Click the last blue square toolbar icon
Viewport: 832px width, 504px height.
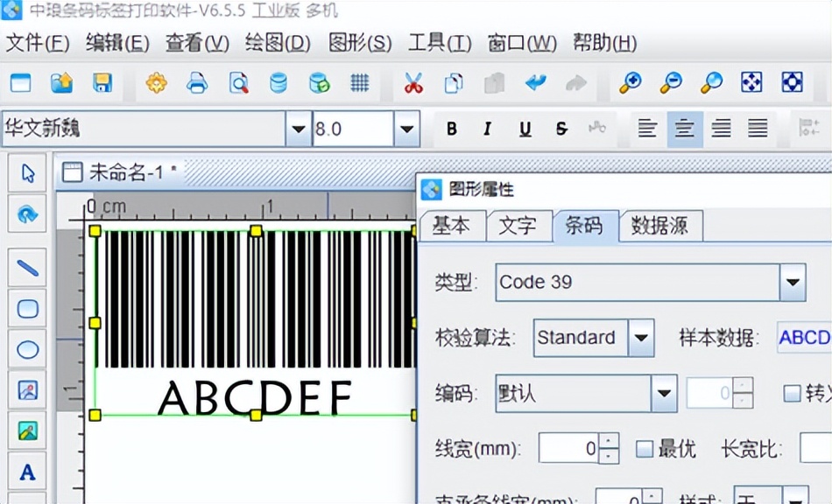click(792, 82)
